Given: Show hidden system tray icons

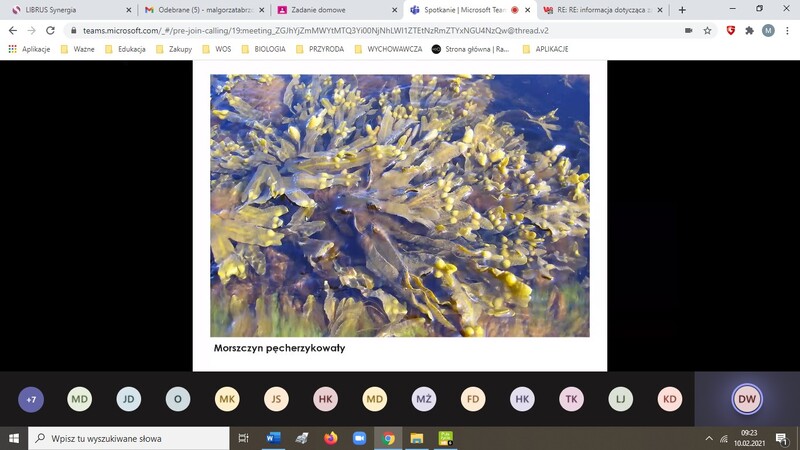Looking at the screenshot, I should [709, 438].
